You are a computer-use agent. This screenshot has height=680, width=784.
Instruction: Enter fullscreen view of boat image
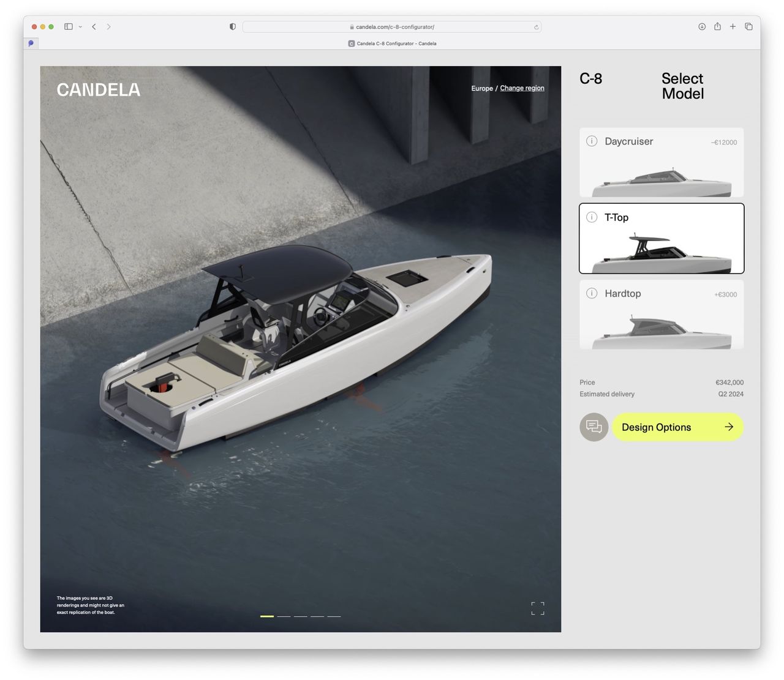537,608
